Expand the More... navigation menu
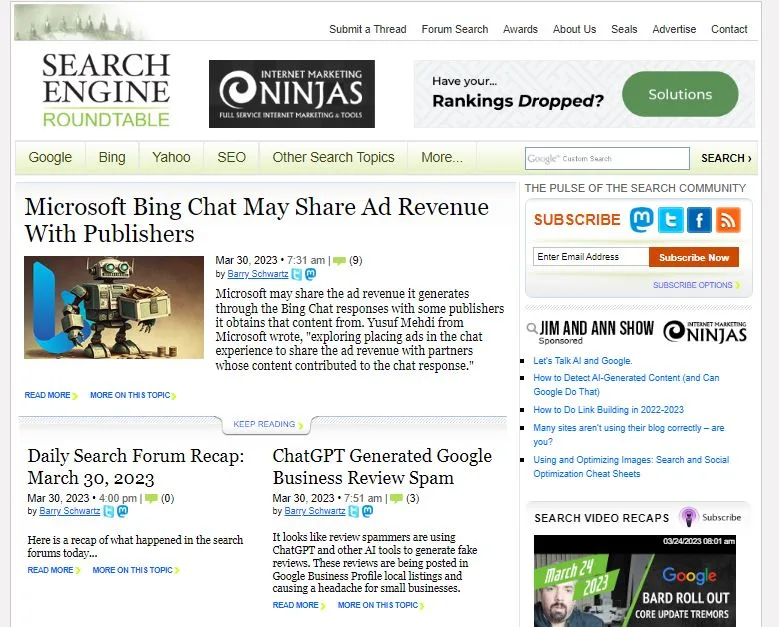 click(x=442, y=157)
